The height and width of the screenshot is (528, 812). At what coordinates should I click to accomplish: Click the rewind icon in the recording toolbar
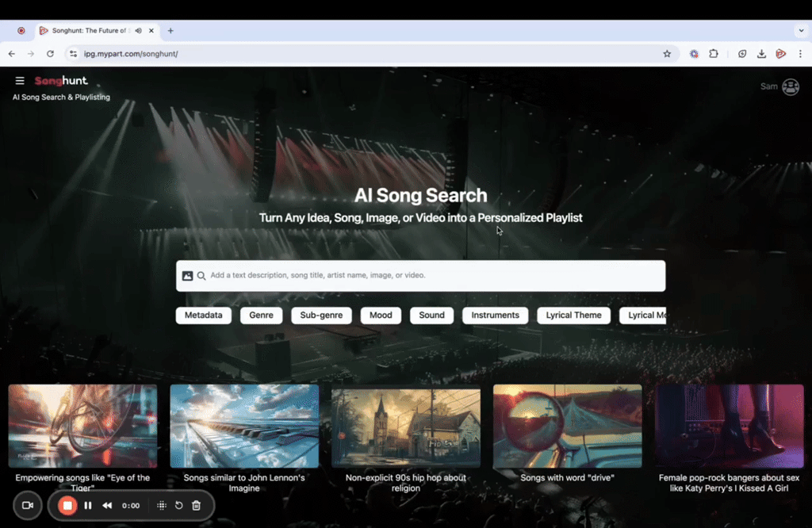(x=107, y=505)
